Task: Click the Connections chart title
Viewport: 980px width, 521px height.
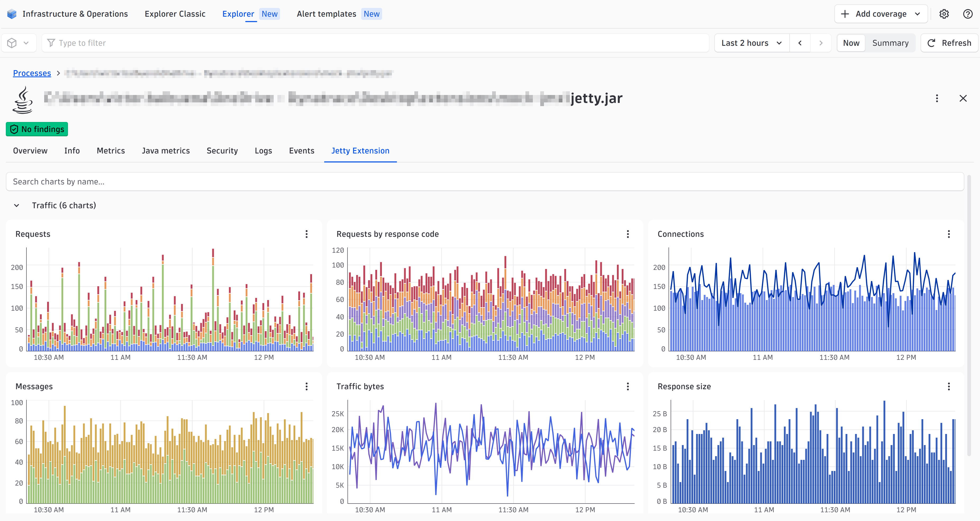Action: (x=681, y=234)
